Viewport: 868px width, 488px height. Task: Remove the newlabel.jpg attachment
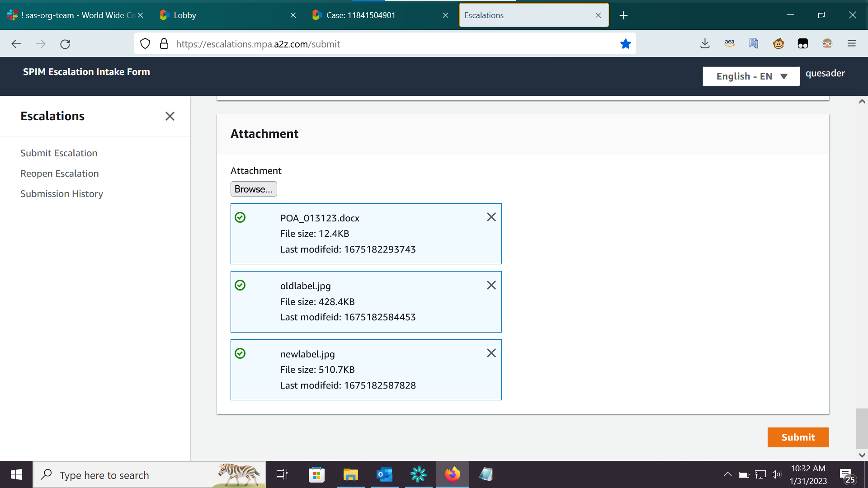click(x=491, y=353)
